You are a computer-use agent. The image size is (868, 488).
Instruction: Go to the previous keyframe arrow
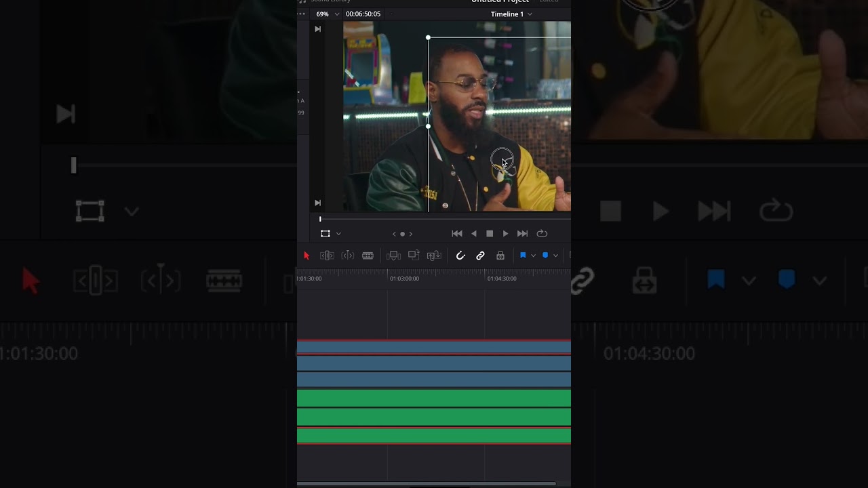pyautogui.click(x=395, y=234)
